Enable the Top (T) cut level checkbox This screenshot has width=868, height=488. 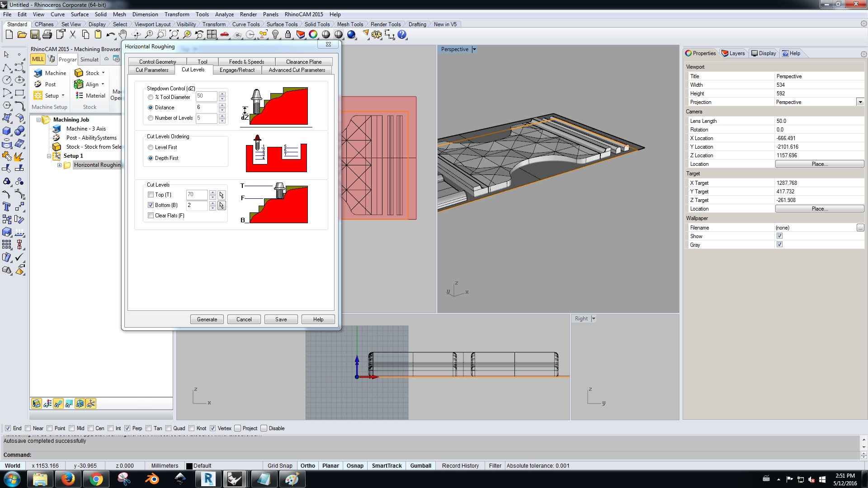[x=151, y=195]
